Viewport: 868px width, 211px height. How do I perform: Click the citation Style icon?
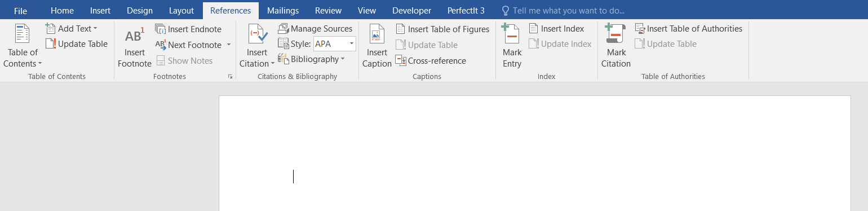coord(283,44)
